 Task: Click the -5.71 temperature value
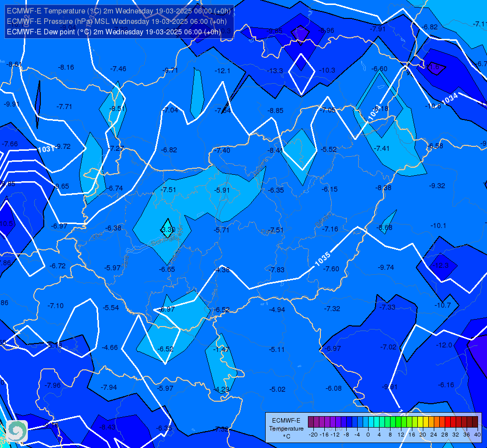[221, 230]
